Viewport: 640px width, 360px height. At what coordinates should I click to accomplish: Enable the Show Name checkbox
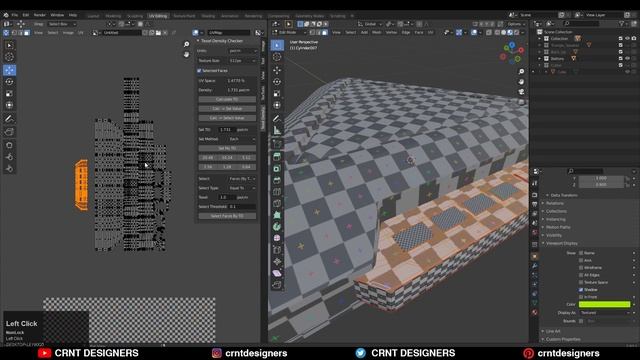tap(581, 253)
